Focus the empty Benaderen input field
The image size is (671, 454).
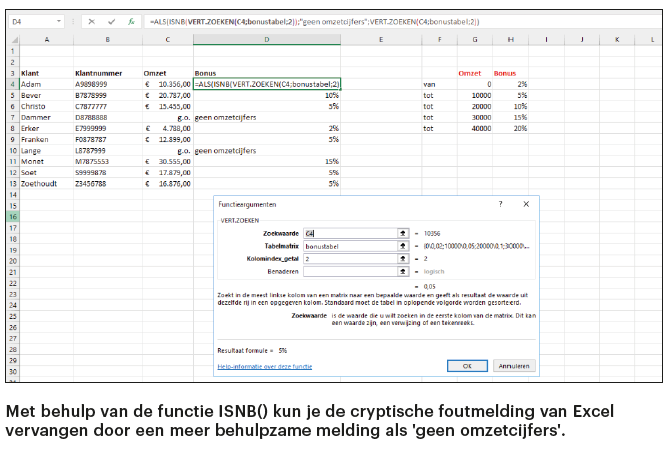[x=349, y=270]
